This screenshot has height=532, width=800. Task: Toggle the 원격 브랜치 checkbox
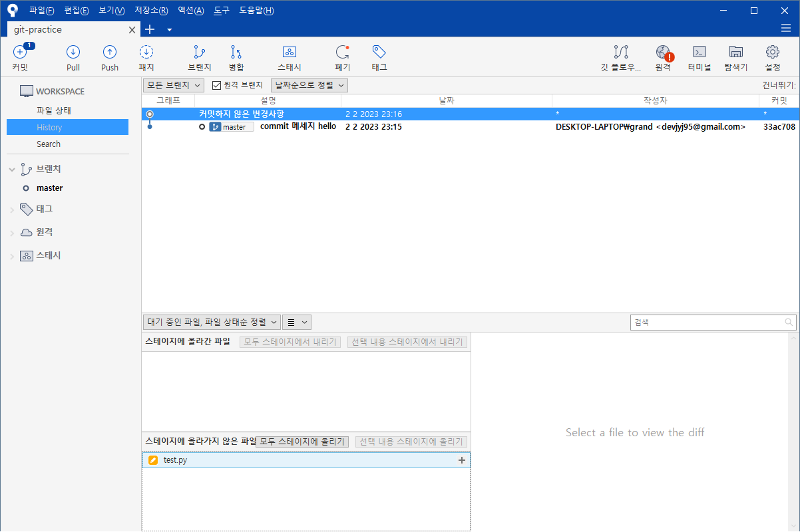(x=216, y=85)
